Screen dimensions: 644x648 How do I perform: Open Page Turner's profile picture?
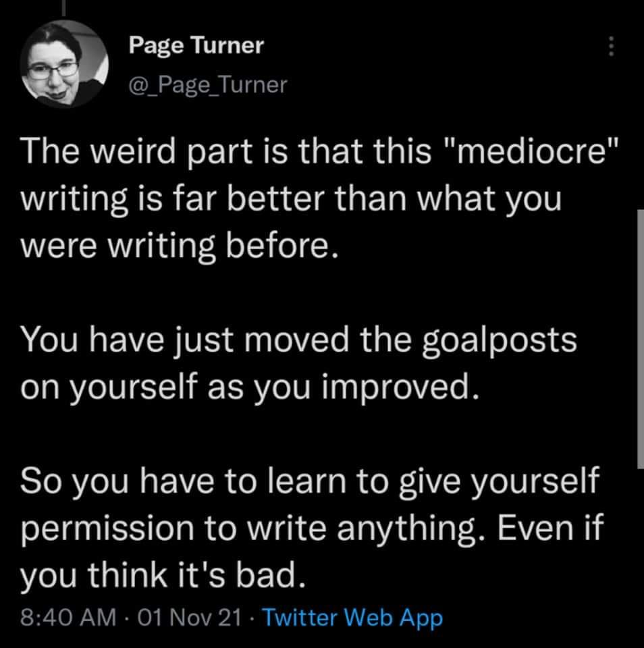click(64, 64)
